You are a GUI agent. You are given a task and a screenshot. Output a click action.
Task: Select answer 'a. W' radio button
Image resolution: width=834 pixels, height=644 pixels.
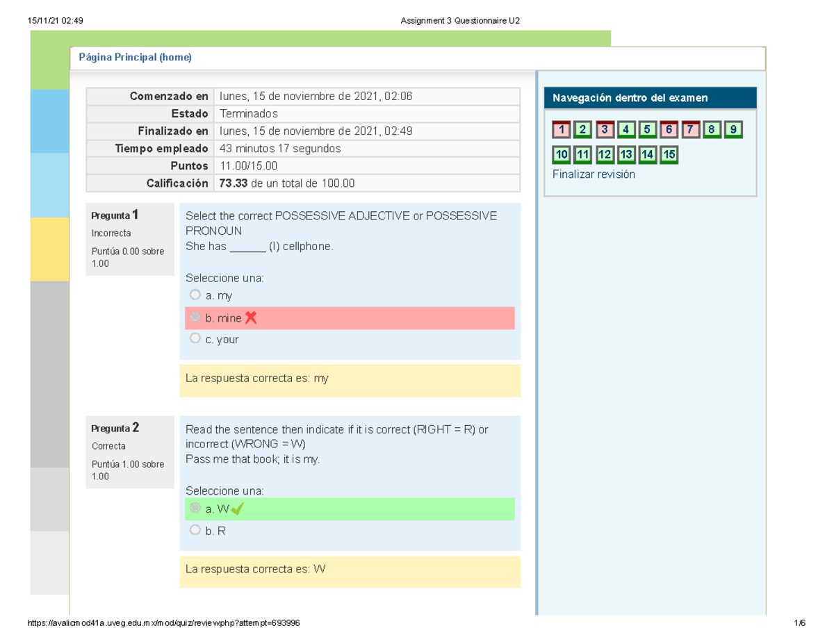click(195, 509)
